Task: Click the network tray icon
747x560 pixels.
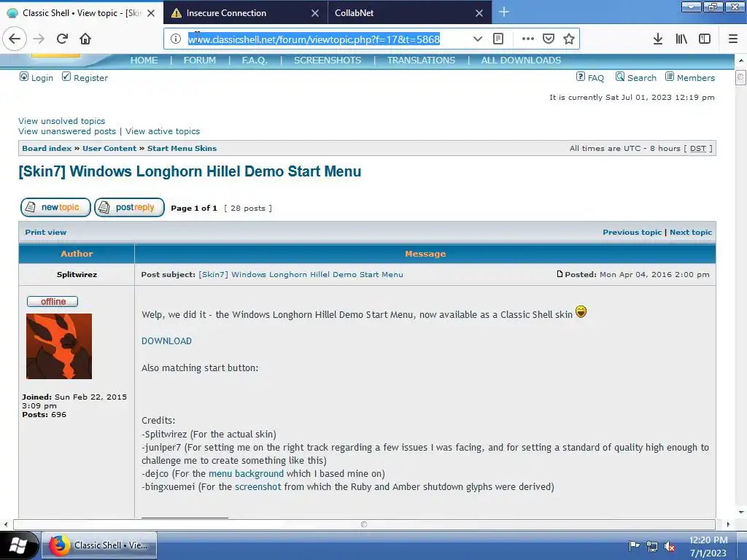Action: coord(651,545)
